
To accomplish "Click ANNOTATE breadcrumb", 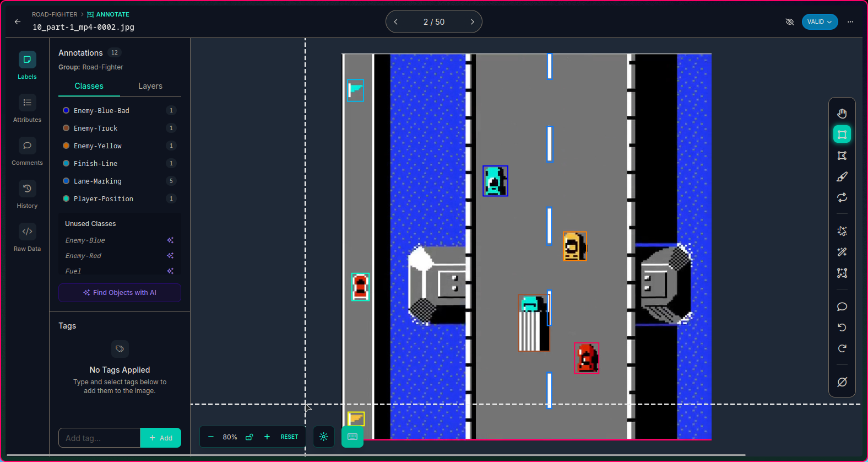I will tap(109, 14).
